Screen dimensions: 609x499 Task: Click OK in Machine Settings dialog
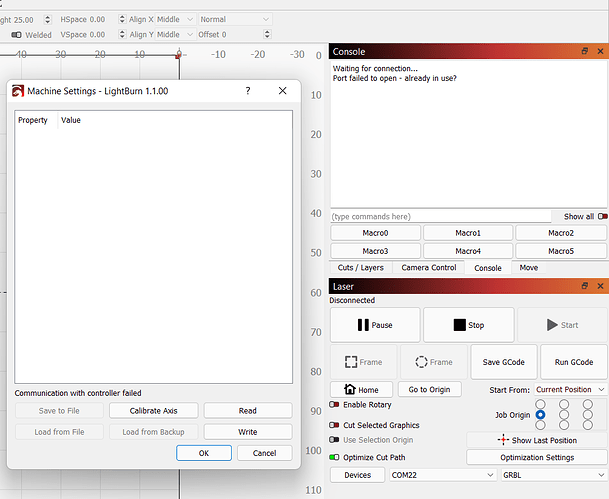pos(204,453)
